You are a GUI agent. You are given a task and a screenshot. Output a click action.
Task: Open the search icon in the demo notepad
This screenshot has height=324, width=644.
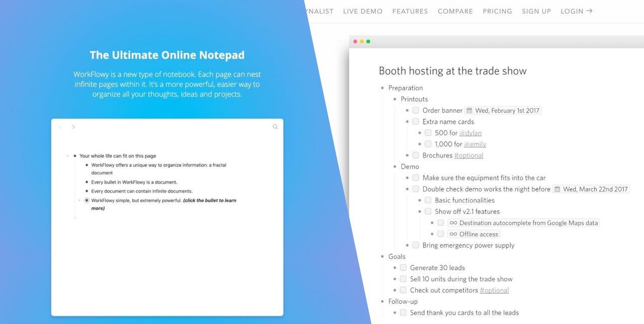pos(275,127)
